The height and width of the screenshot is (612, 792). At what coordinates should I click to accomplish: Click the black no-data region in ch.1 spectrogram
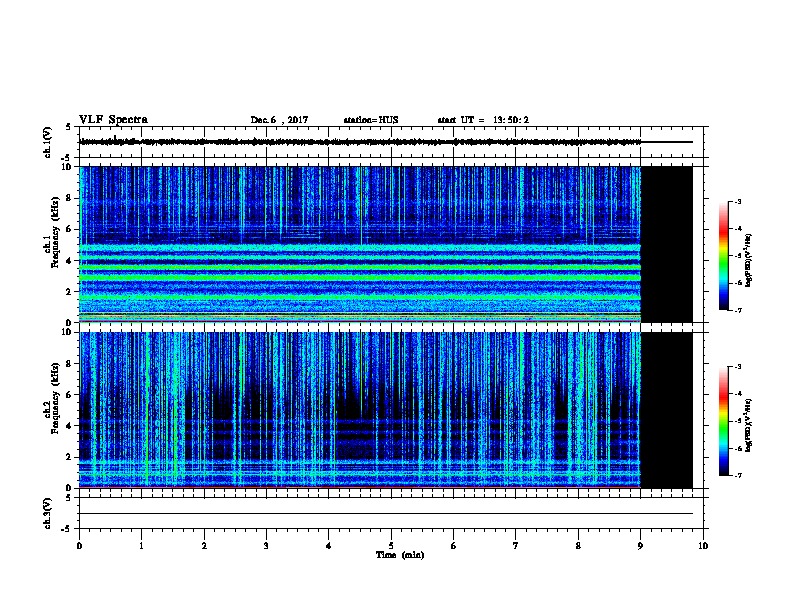pos(667,244)
